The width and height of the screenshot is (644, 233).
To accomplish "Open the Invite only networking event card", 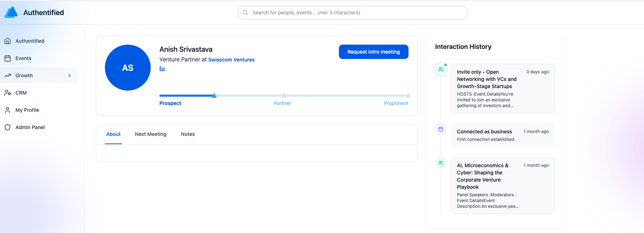I will click(x=503, y=88).
